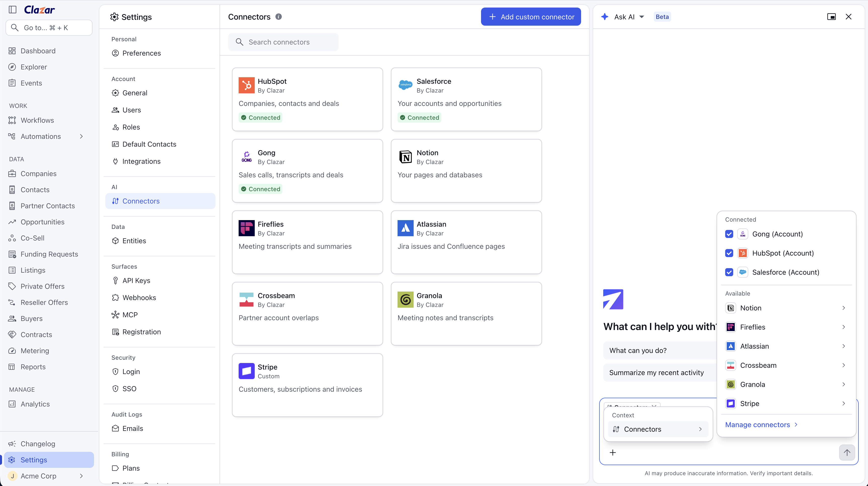Click the Notion logo on its card
Image resolution: width=868 pixels, height=486 pixels.
pos(405,157)
